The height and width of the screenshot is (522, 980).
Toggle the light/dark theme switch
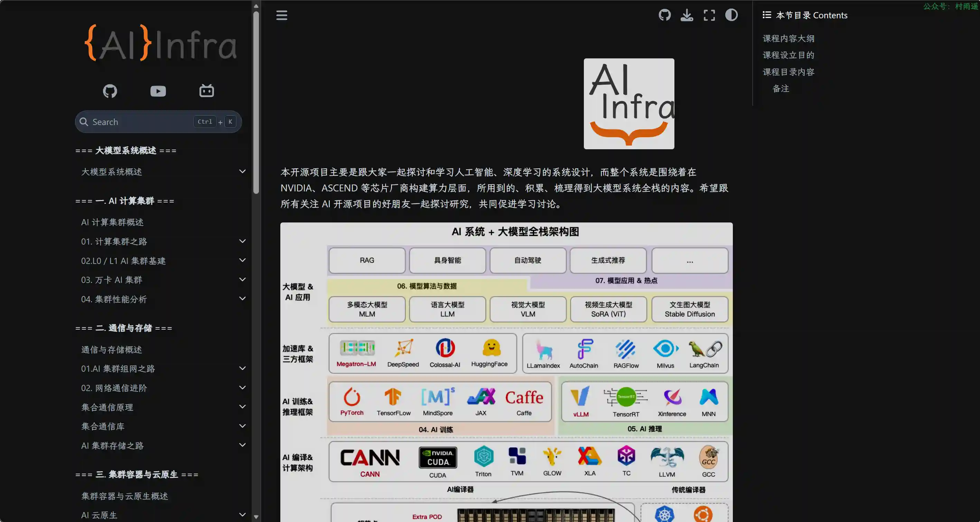pyautogui.click(x=731, y=15)
